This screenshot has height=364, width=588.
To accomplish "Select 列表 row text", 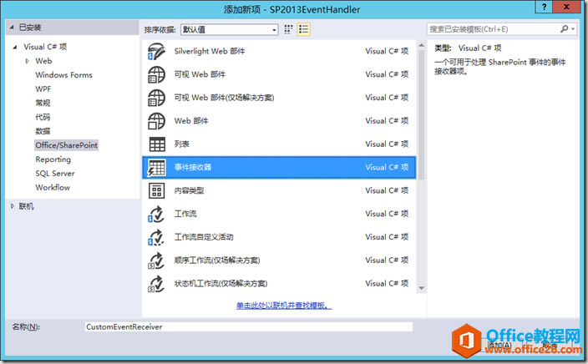I will [182, 144].
